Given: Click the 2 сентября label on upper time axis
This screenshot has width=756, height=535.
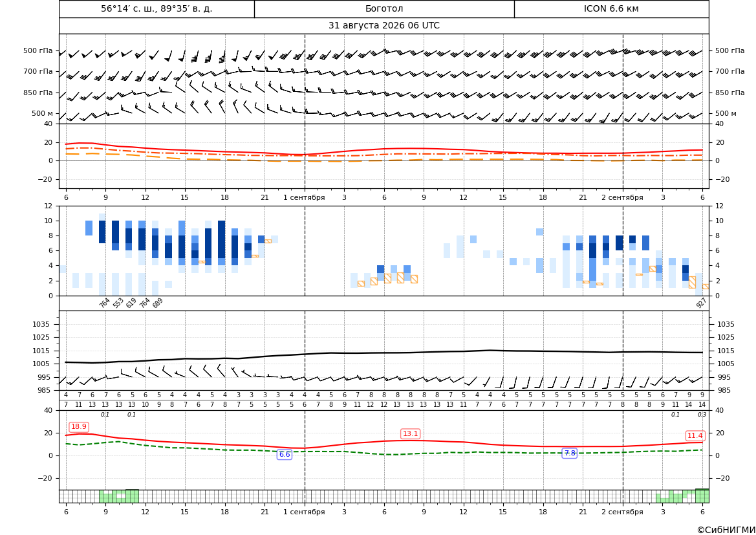Looking at the screenshot, I should click(622, 197).
